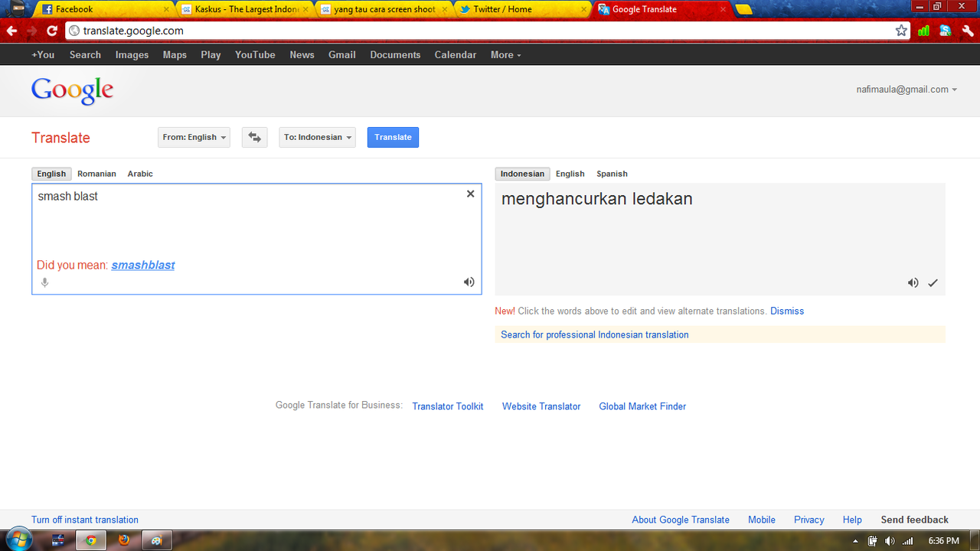The height and width of the screenshot is (551, 980).
Task: Close the Kaskus tab
Action: (305, 9)
